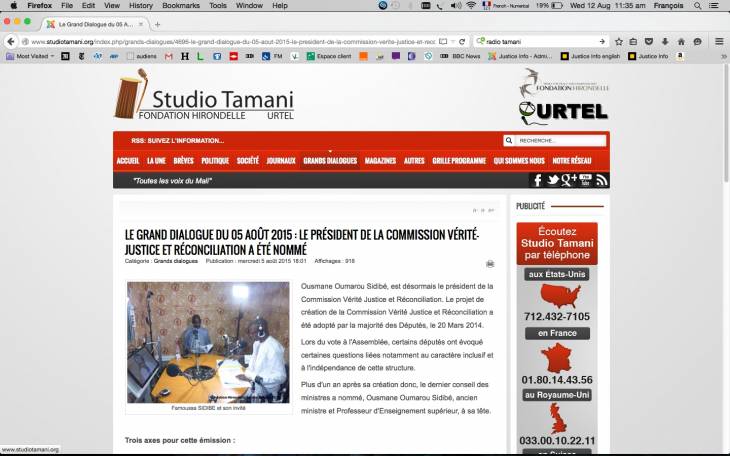Image resolution: width=730 pixels, height=456 pixels.
Task: Expand the Most Visited bookmarks dropdown
Action: [x=31, y=56]
